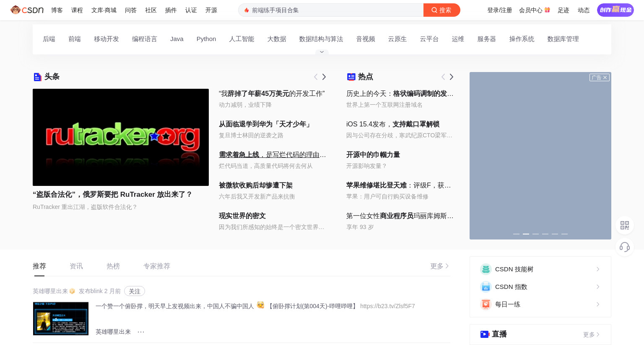Select the 前端 category

75,39
